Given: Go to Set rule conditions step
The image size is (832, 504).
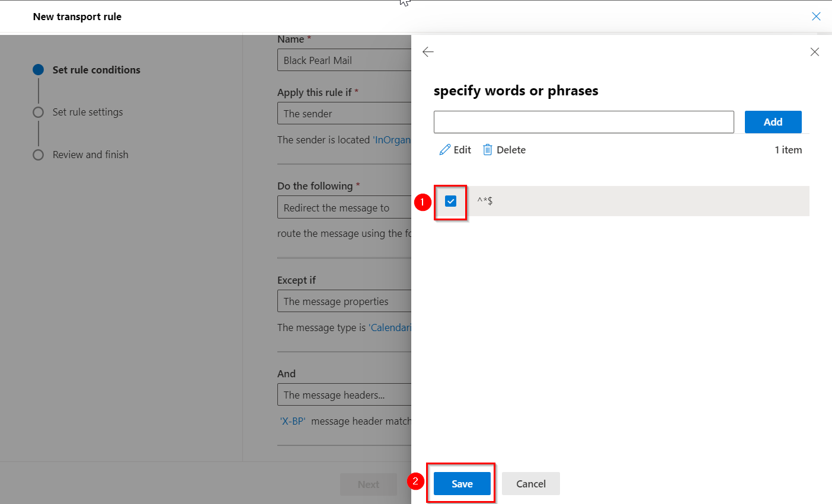Looking at the screenshot, I should pos(96,70).
